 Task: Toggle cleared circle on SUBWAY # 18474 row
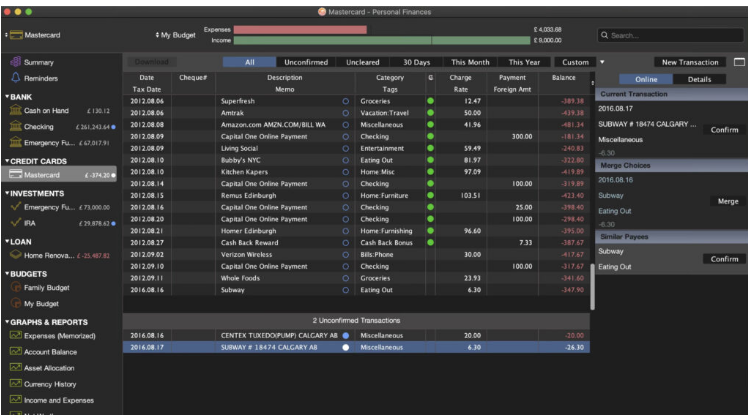(x=346, y=347)
